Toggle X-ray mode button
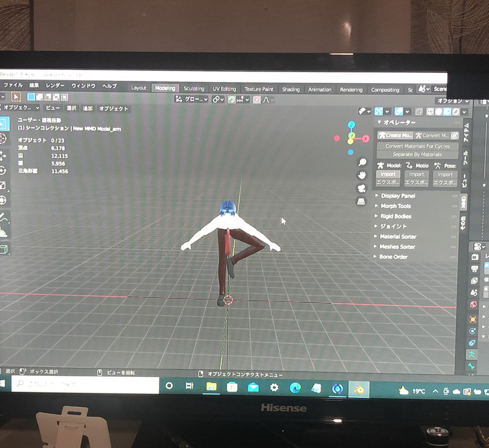489x448 pixels. tap(419, 111)
